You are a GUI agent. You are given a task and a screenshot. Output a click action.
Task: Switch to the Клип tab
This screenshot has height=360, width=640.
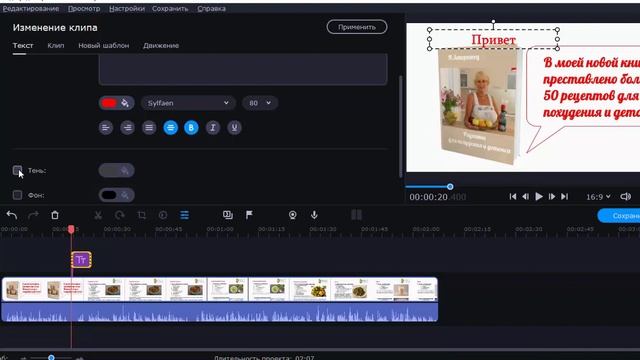pos(56,45)
